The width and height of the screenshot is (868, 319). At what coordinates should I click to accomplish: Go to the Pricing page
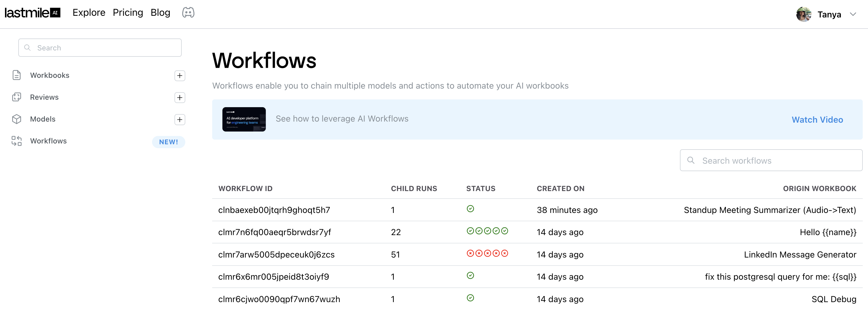pos(128,12)
